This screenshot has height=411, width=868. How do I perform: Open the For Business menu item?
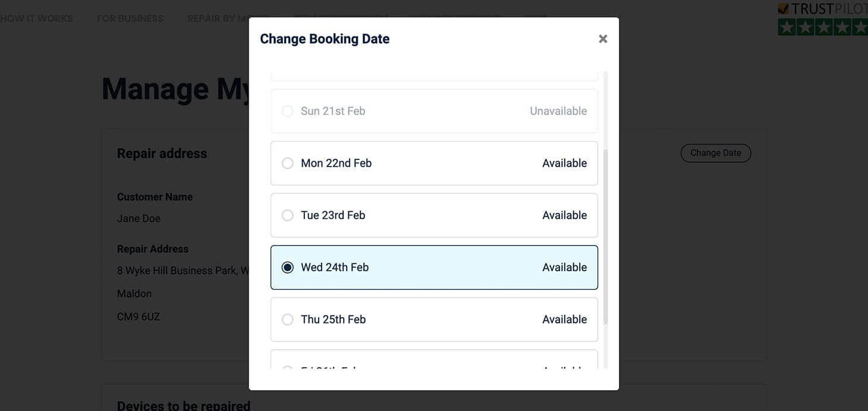pos(130,18)
